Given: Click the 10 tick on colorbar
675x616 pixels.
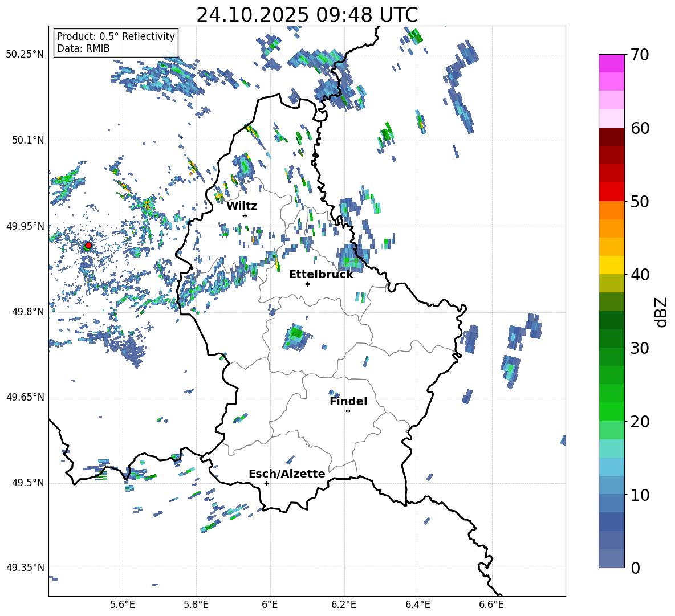Looking at the screenshot, I should pos(639,495).
